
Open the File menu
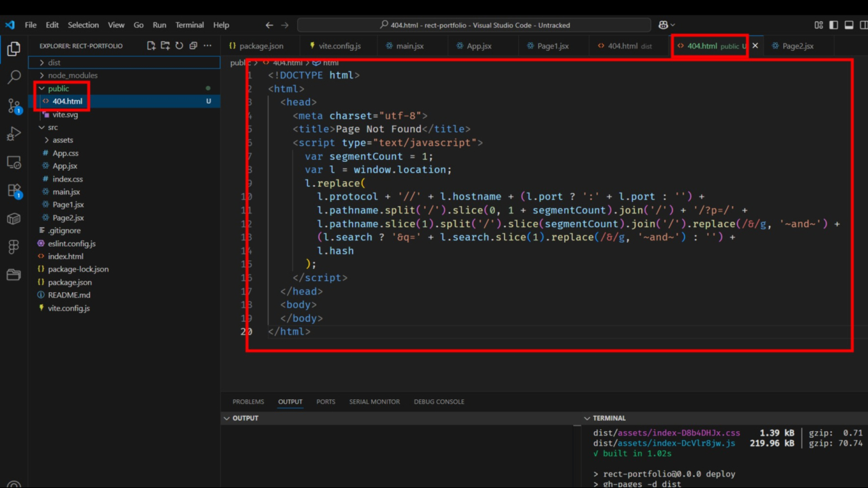[31, 25]
